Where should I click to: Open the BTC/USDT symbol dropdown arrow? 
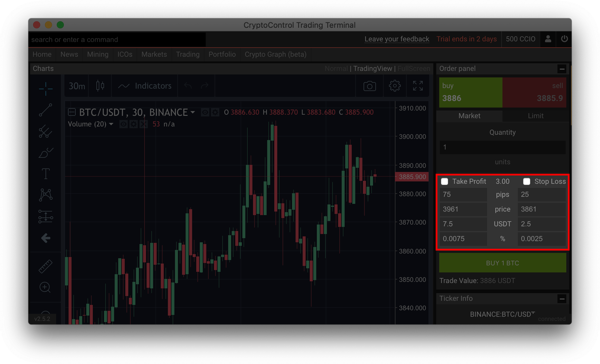coord(193,112)
